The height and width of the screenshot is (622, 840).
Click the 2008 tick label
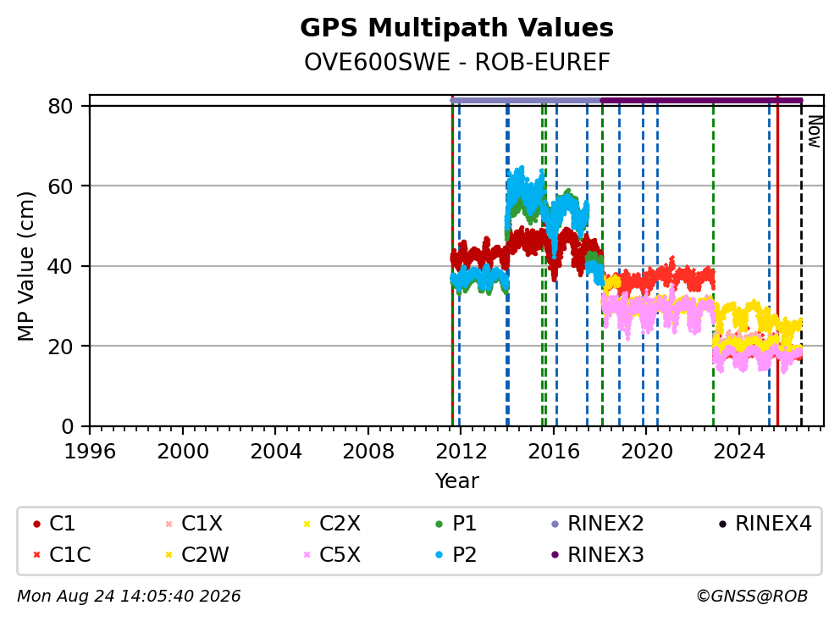pyautogui.click(x=368, y=452)
